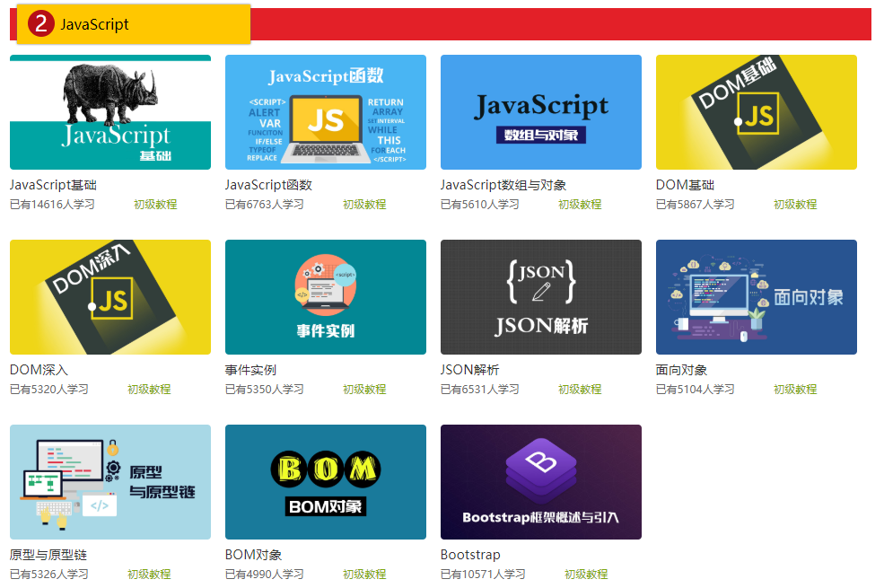The height and width of the screenshot is (588, 884).
Task: Click 初级教程 label under DOM基础
Action: tap(795, 204)
